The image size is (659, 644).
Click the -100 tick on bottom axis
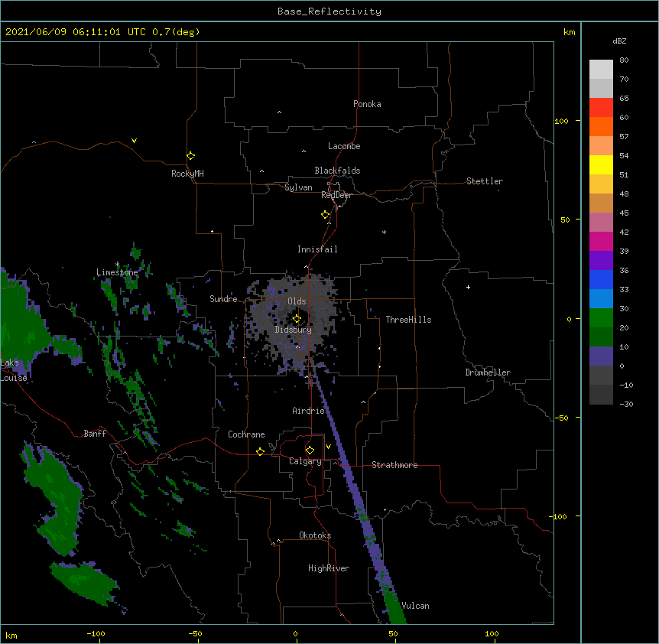point(96,633)
